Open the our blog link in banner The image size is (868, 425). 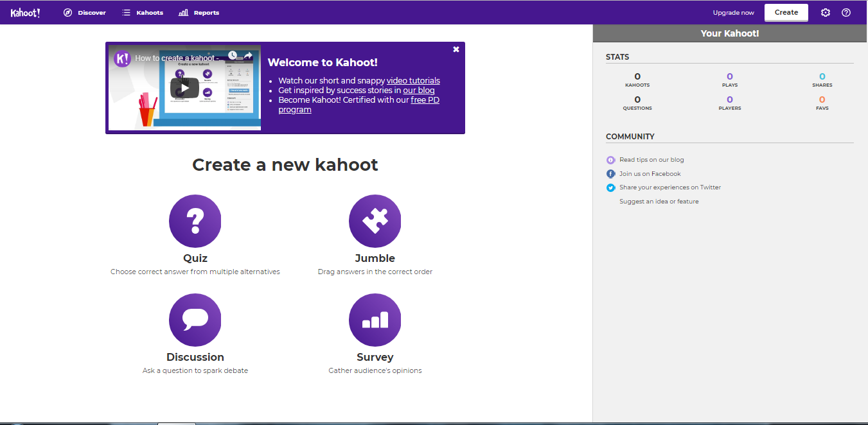tap(419, 90)
